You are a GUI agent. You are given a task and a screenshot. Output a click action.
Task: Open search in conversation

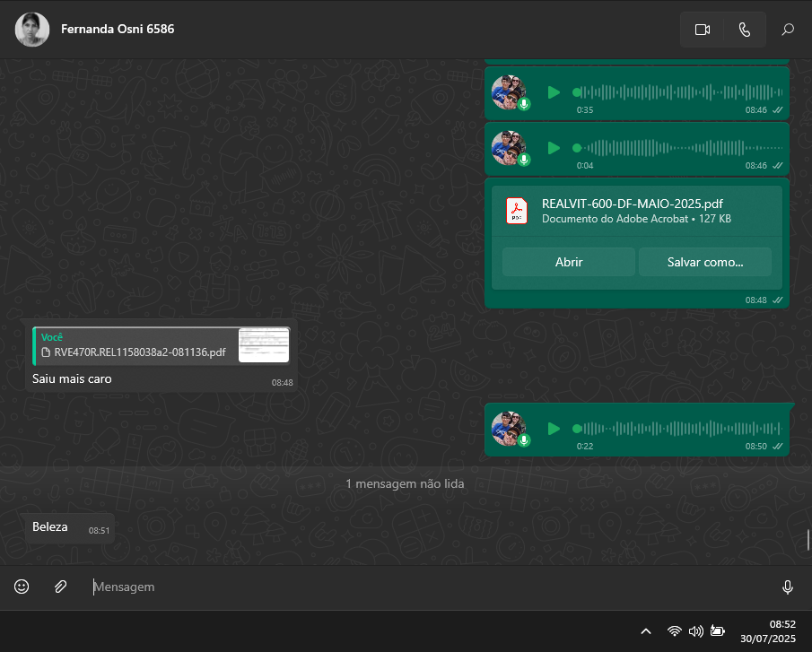point(788,30)
